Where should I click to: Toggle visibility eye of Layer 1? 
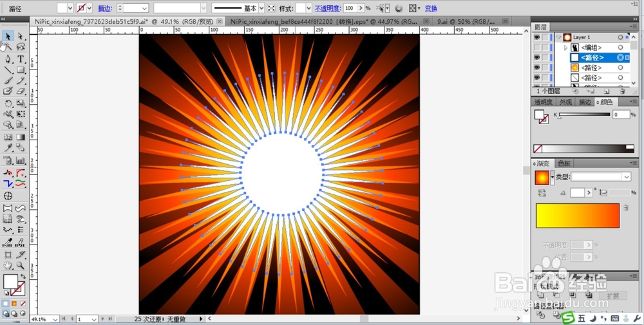pos(537,37)
